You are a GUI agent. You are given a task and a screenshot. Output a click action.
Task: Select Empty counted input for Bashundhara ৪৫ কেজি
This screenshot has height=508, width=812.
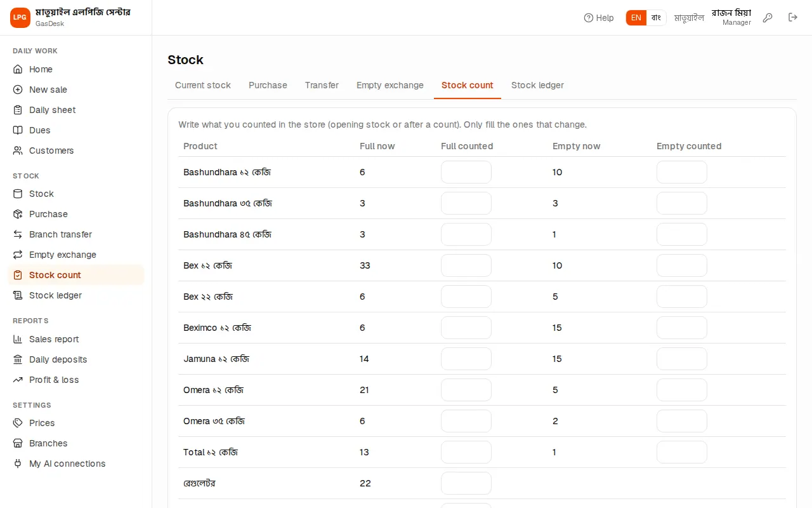pyautogui.click(x=682, y=234)
